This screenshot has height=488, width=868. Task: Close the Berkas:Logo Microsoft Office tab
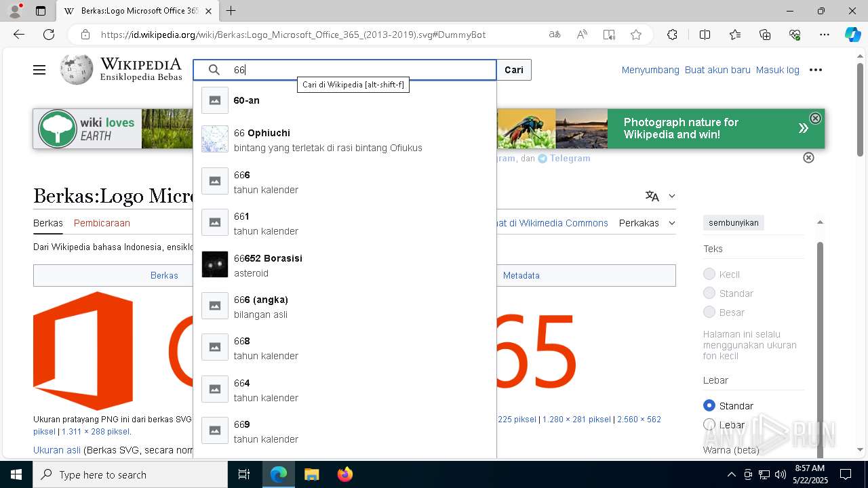pos(208,11)
